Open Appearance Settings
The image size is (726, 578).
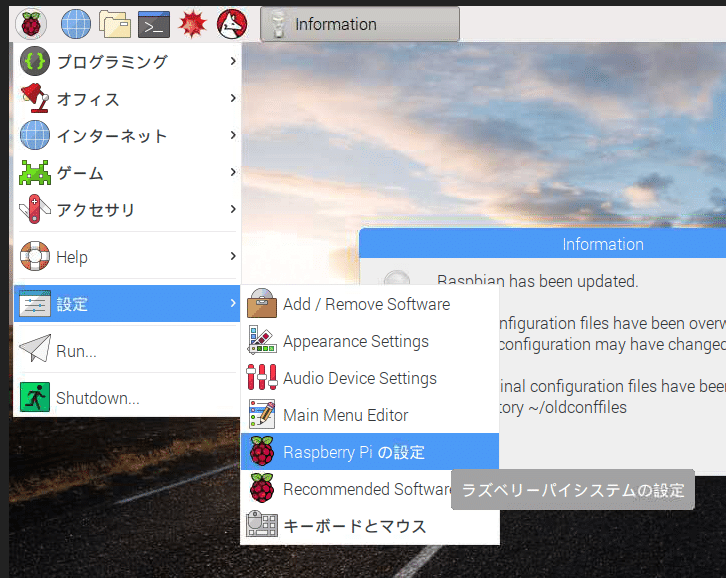tap(370, 341)
